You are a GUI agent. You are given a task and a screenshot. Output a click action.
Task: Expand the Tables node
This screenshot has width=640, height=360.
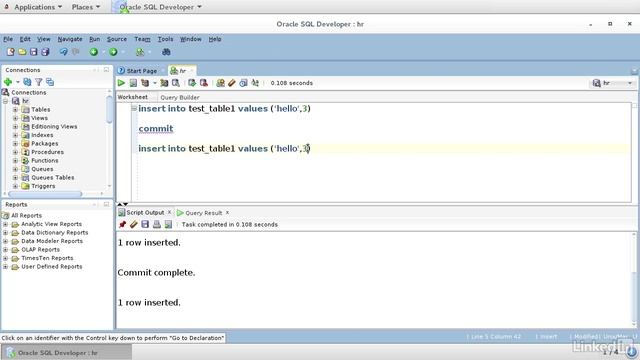(x=15, y=109)
